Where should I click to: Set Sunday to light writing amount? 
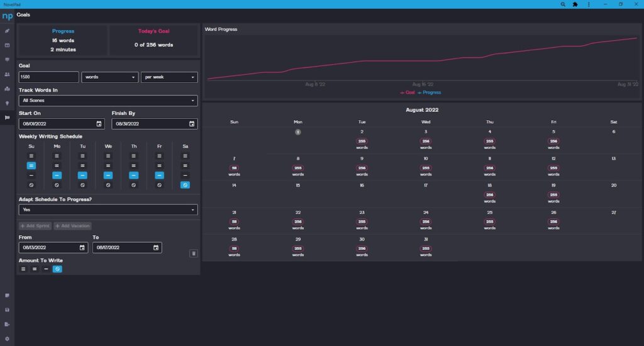coord(31,176)
